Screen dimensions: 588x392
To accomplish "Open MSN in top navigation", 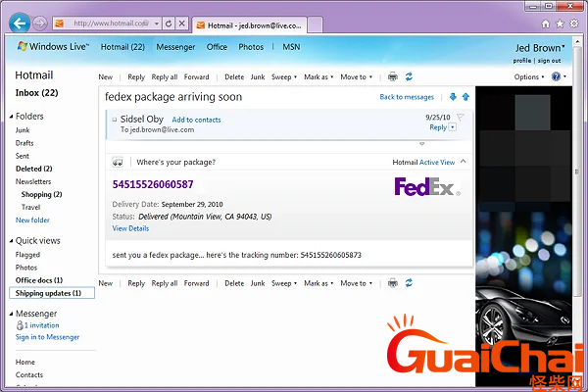I will 291,47.
